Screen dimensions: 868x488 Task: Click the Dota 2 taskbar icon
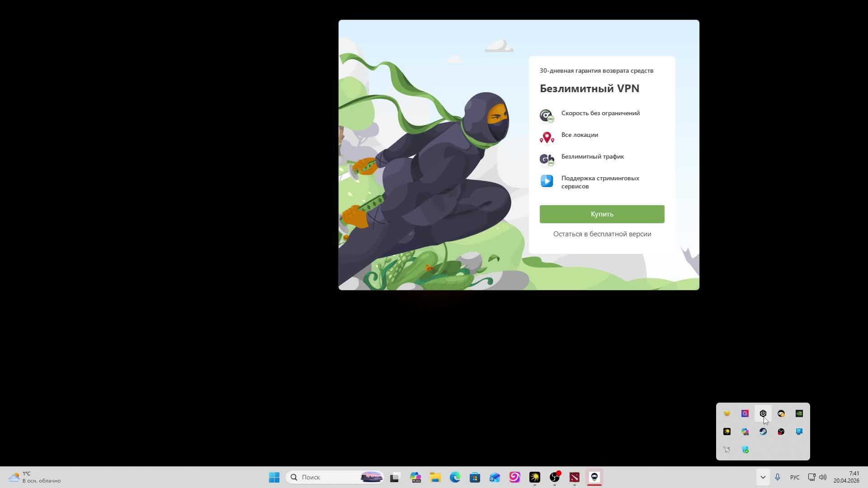(x=574, y=477)
